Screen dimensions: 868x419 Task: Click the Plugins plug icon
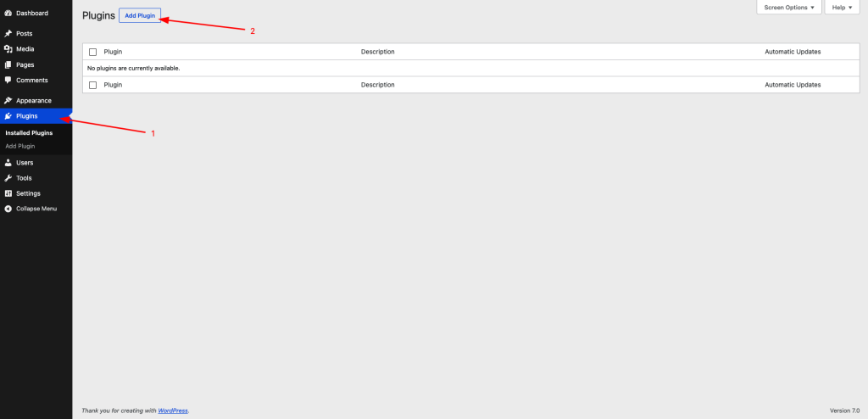8,116
